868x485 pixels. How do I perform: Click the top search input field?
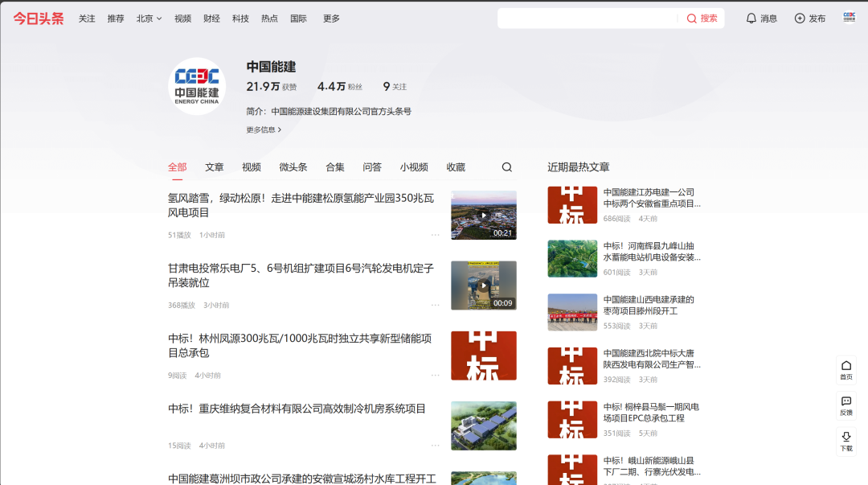tap(587, 18)
